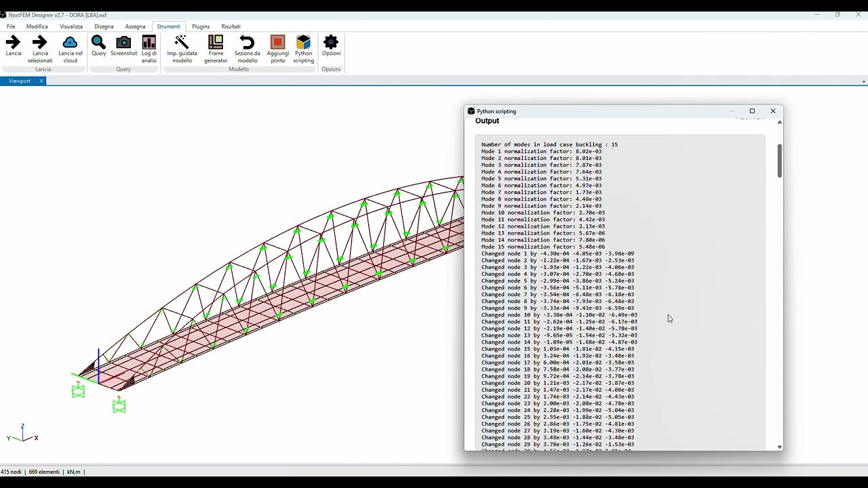Start the Imp. guidata modello wizard

182,49
